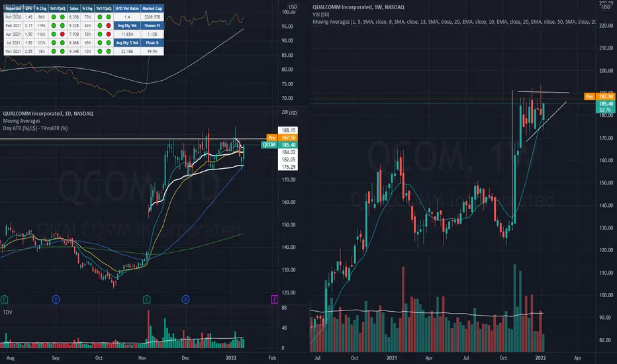Open USD currency selector on top-left line chart
Image resolution: width=617 pixels, height=364 pixels.
point(293,7)
